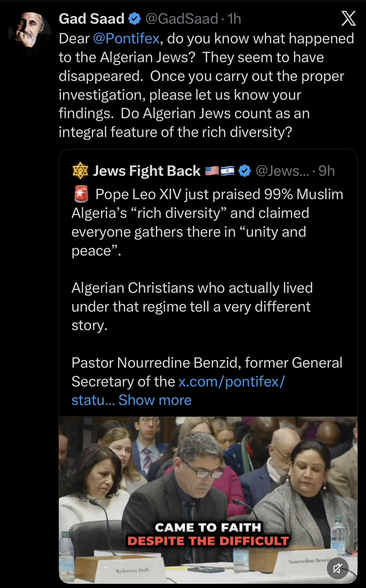
Task: Open the @GadSaad handle
Action: 182,19
